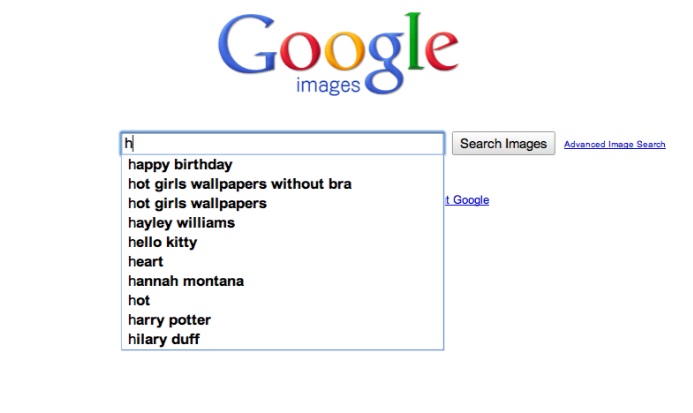
Task: Select the single-word 'hot' suggestion
Action: (x=139, y=300)
